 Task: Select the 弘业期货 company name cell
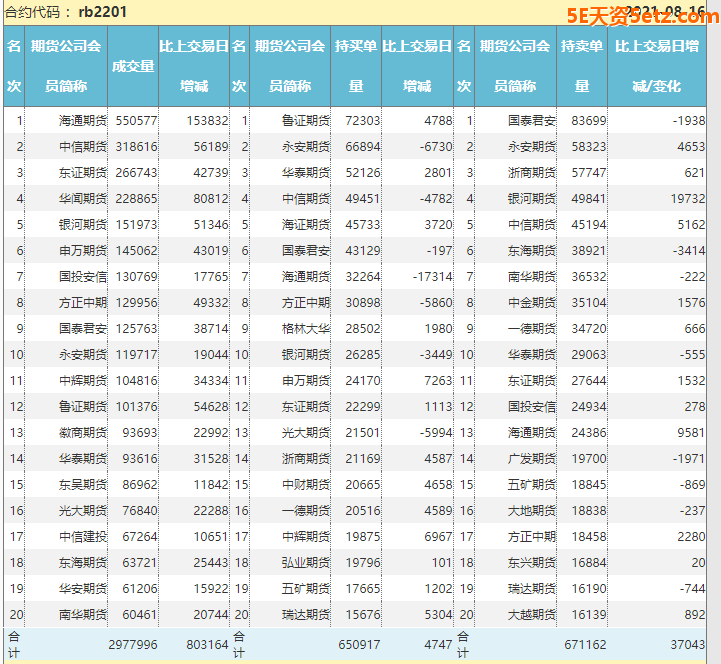point(306,562)
